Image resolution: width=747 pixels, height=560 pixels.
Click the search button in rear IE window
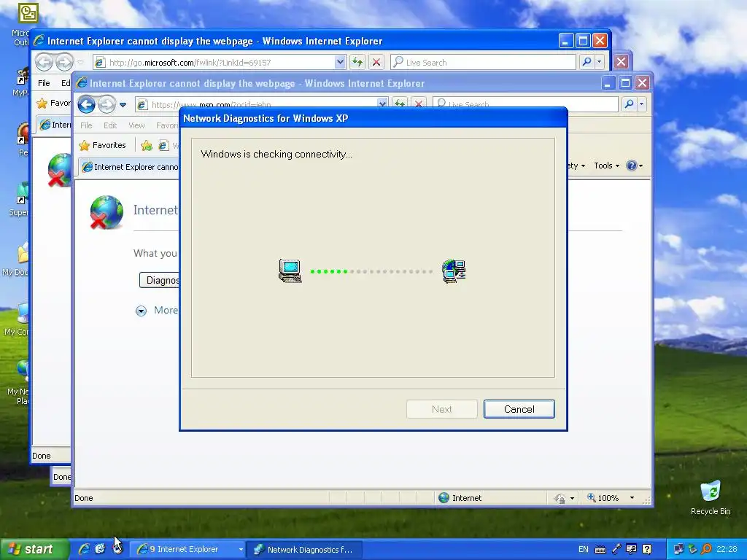(587, 62)
